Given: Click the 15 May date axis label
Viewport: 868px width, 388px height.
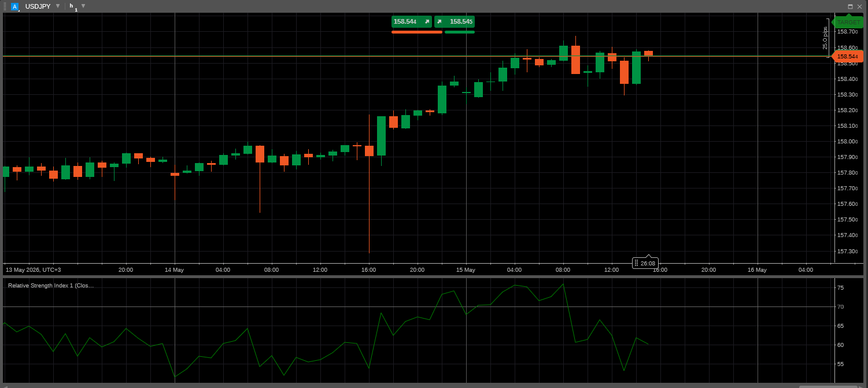Looking at the screenshot, I should pos(466,269).
